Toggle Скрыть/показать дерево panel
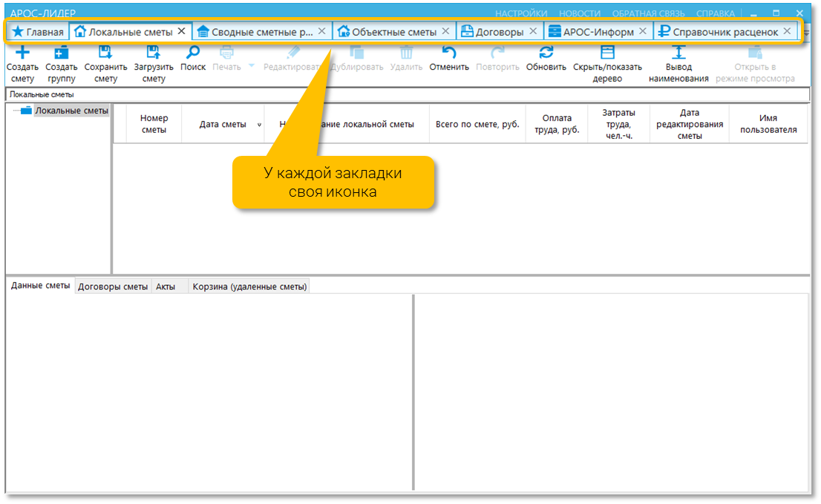The image size is (821, 504). click(x=607, y=52)
